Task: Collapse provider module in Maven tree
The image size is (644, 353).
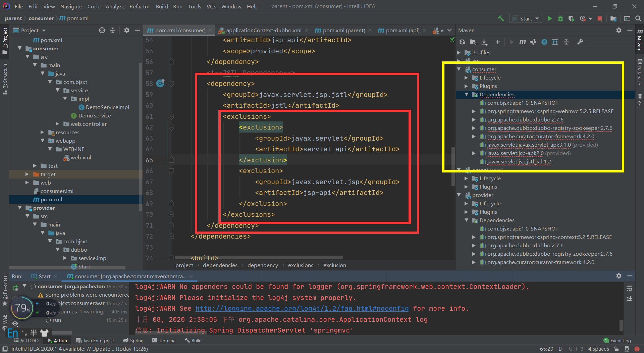Action: point(459,195)
